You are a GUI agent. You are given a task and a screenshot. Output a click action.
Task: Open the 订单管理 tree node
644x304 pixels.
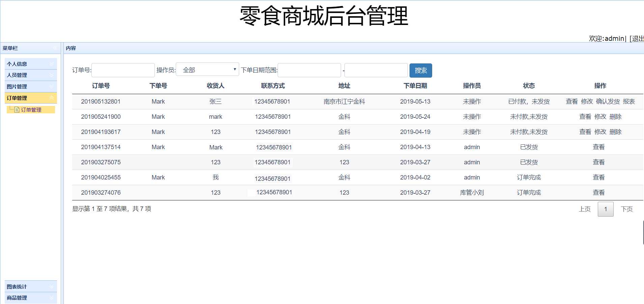pyautogui.click(x=31, y=110)
